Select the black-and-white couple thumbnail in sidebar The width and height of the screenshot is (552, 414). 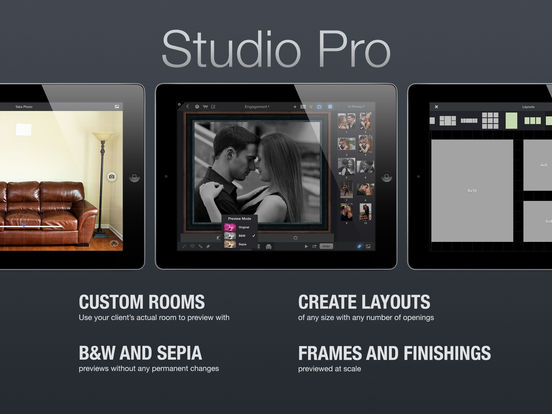tap(347, 167)
